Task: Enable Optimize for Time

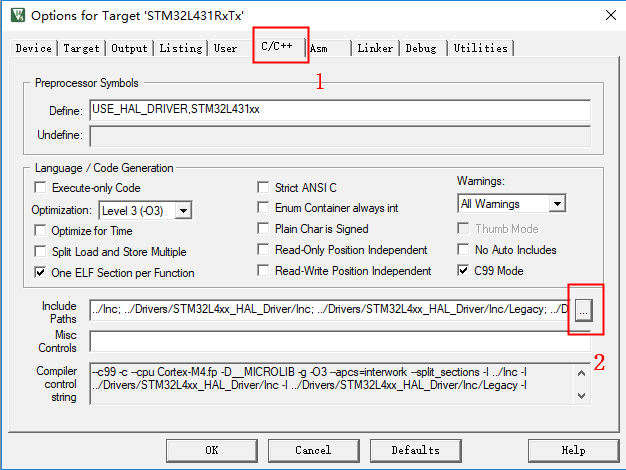Action: coord(40,230)
